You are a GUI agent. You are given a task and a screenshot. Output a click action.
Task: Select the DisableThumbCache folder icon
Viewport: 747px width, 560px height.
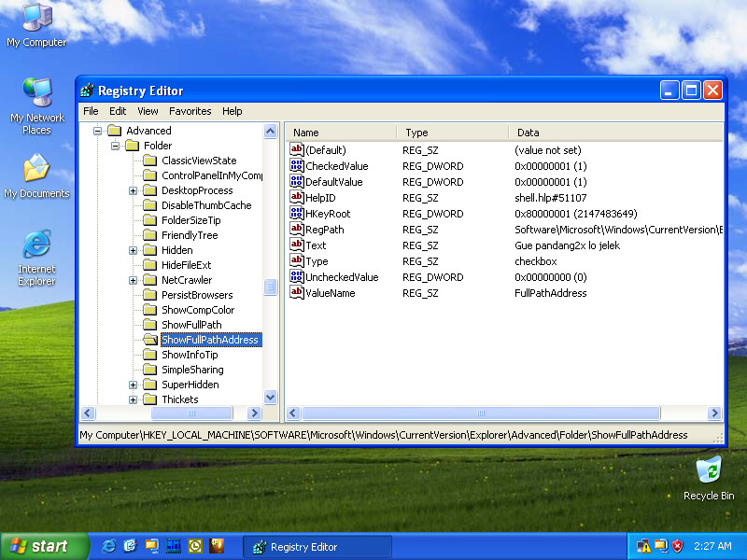point(150,205)
